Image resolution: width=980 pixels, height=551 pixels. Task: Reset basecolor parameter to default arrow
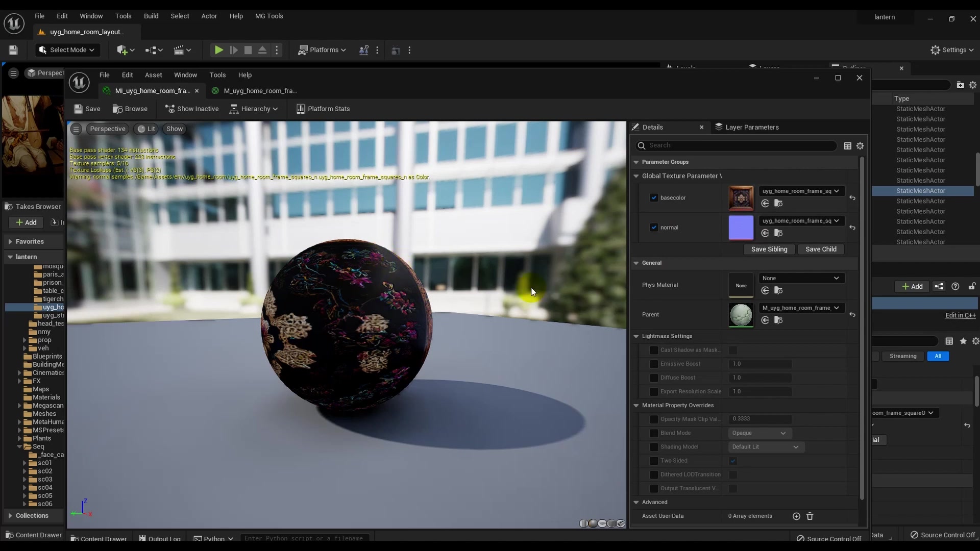[x=852, y=198]
